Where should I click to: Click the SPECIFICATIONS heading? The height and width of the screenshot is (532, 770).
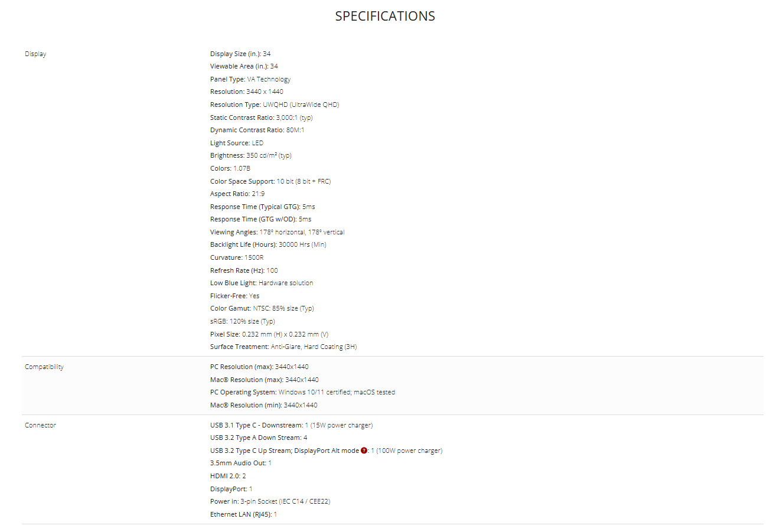(x=385, y=16)
